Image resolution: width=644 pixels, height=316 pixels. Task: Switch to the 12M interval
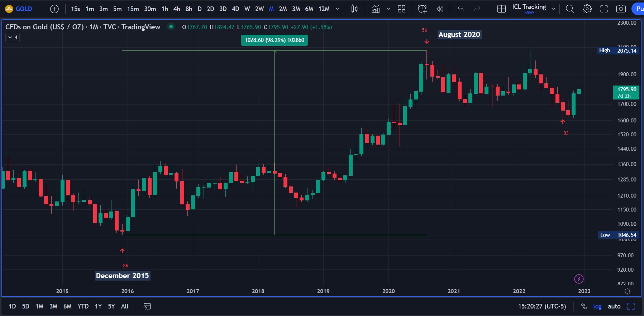tap(324, 9)
